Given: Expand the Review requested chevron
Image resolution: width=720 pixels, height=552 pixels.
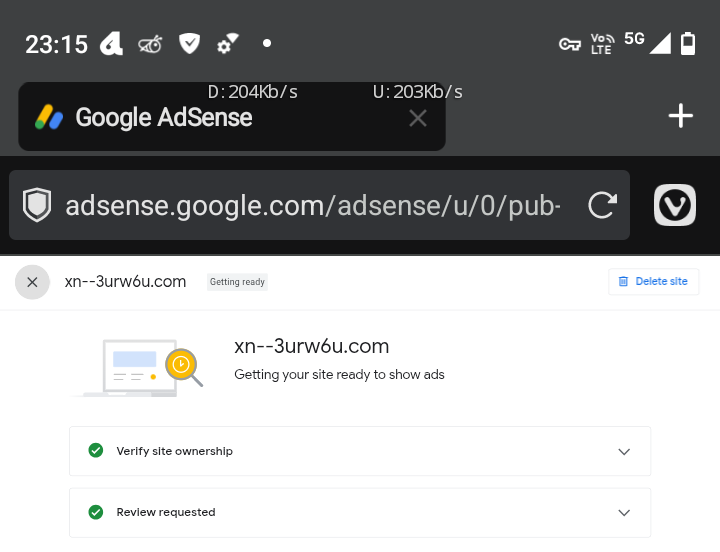Looking at the screenshot, I should 624,513.
